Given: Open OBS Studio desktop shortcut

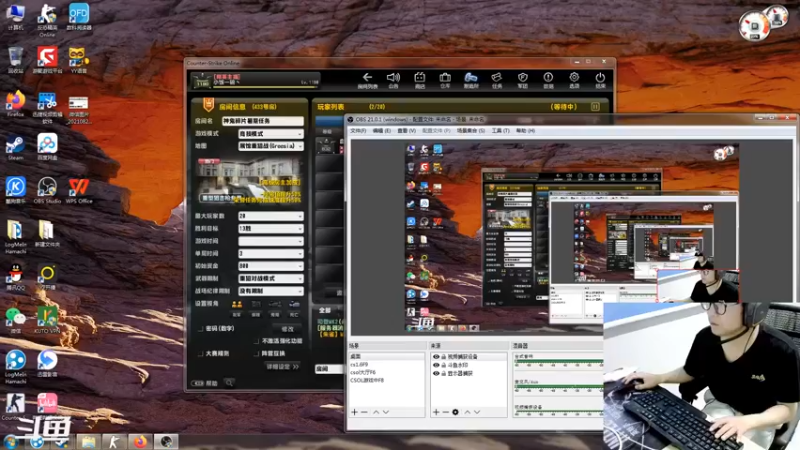Looking at the screenshot, I should 47,190.
